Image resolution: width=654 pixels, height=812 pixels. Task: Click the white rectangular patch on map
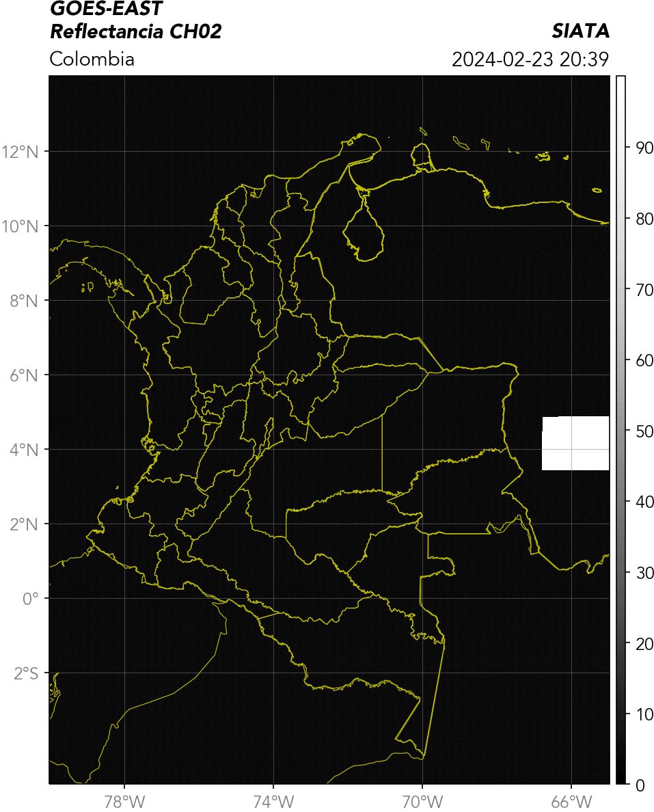(x=575, y=444)
